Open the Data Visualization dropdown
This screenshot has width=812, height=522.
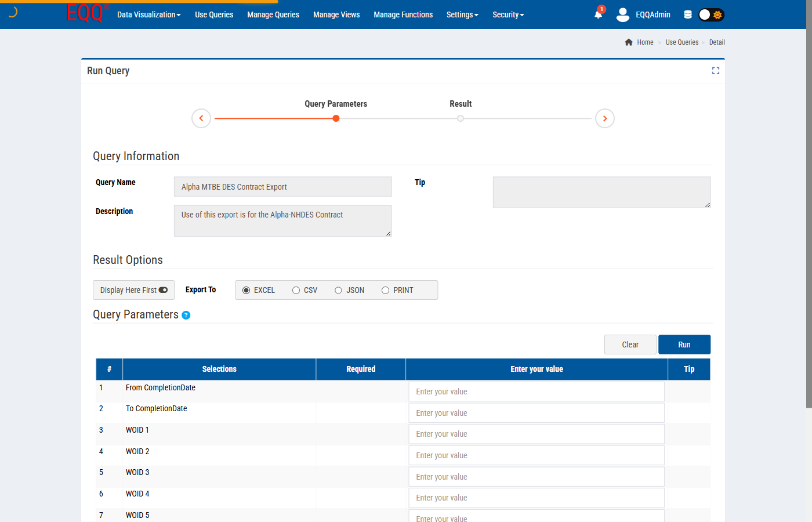click(x=148, y=14)
